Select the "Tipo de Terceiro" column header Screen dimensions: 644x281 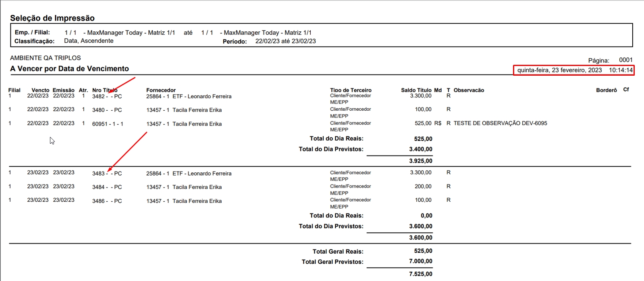tap(351, 90)
